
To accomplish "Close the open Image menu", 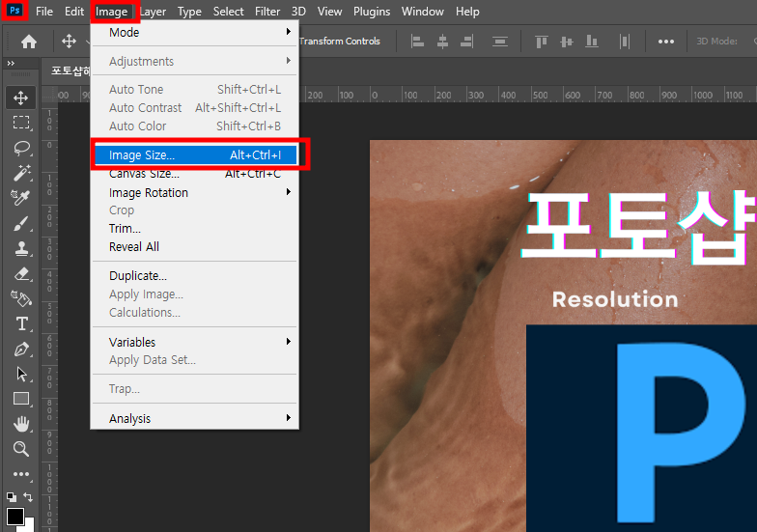I will click(x=112, y=12).
